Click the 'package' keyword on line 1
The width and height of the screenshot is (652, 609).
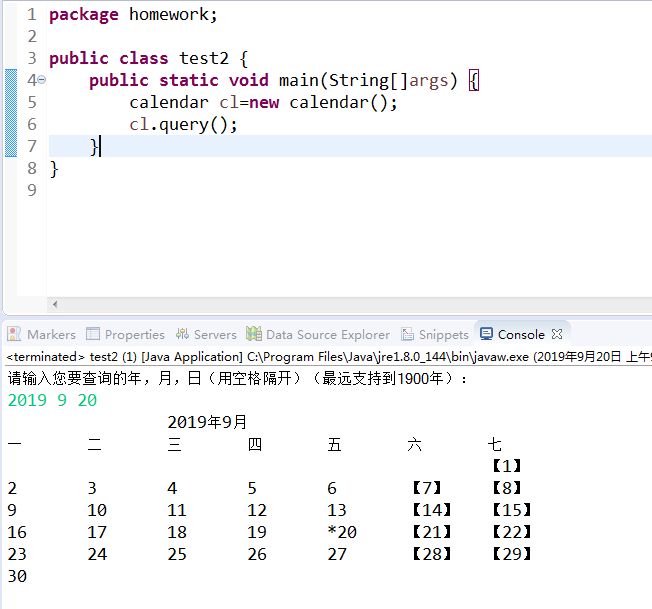coord(84,15)
